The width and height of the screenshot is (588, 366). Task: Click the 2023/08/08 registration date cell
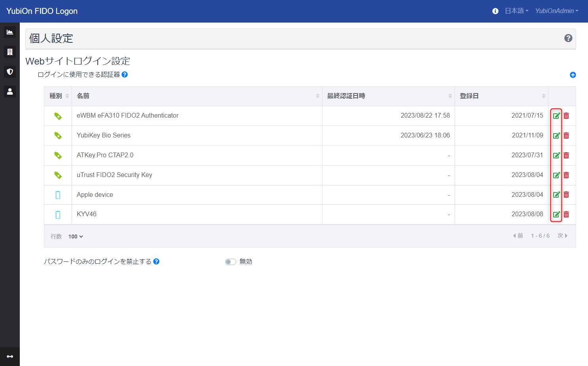[x=501, y=214]
